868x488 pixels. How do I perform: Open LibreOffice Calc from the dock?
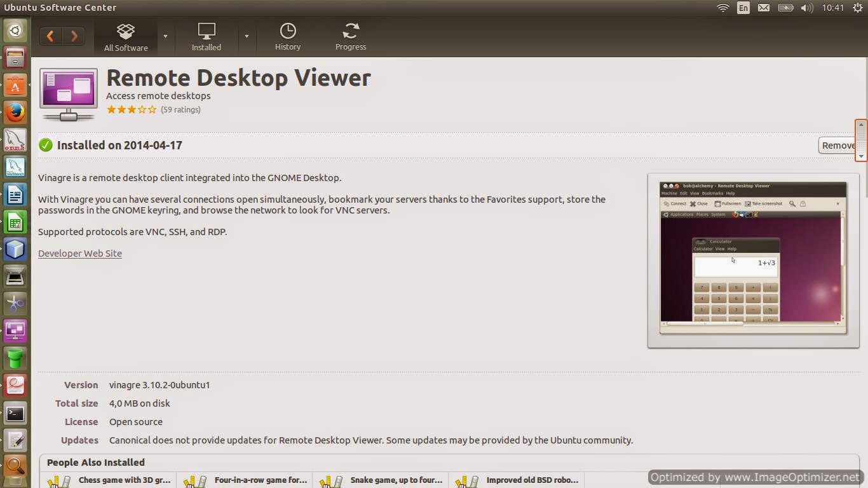(x=15, y=222)
